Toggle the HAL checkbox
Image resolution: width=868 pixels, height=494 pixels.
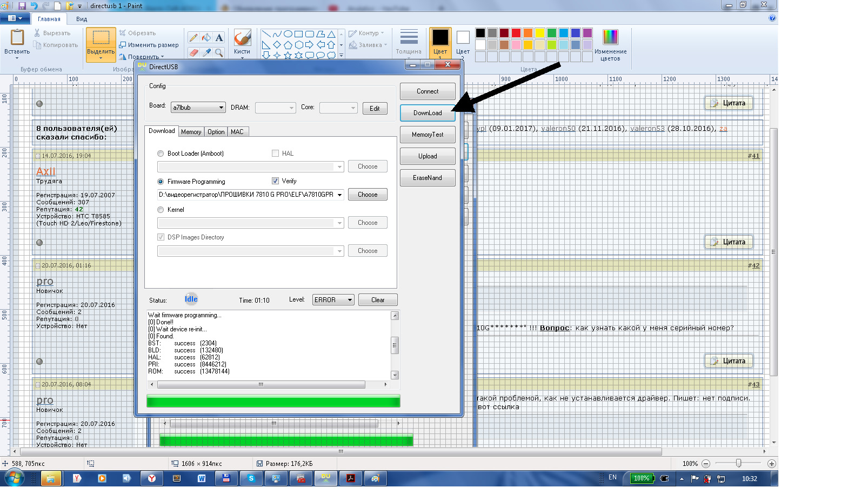point(275,153)
